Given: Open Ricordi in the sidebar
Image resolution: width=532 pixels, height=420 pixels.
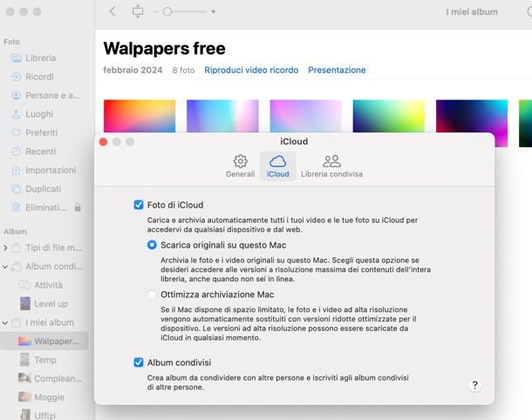Looking at the screenshot, I should [39, 77].
